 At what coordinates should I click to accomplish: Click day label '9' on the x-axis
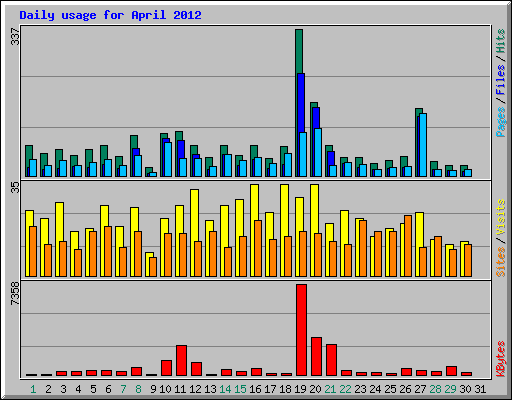click(x=153, y=389)
